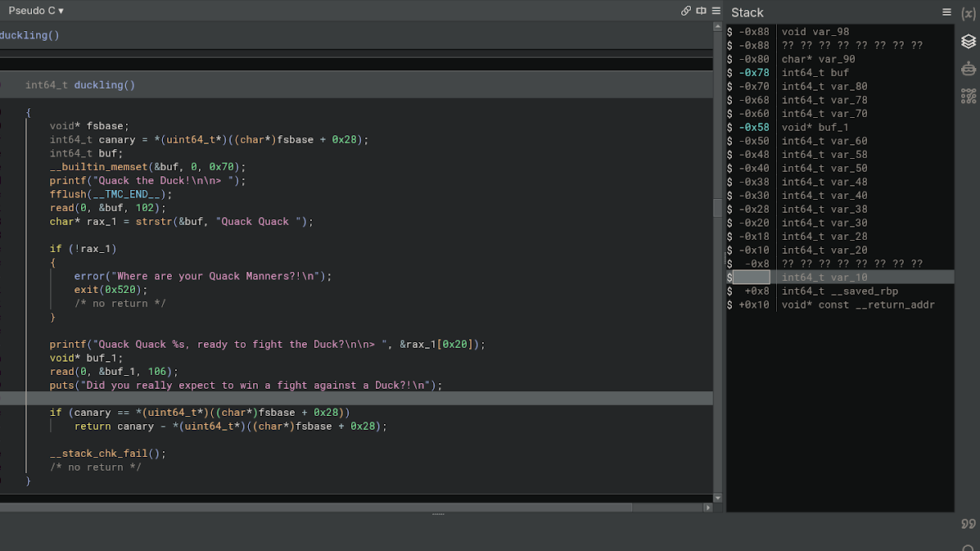This screenshot has width=980, height=551.
Task: Open the robot assistant sidebar icon
Action: coord(969,69)
